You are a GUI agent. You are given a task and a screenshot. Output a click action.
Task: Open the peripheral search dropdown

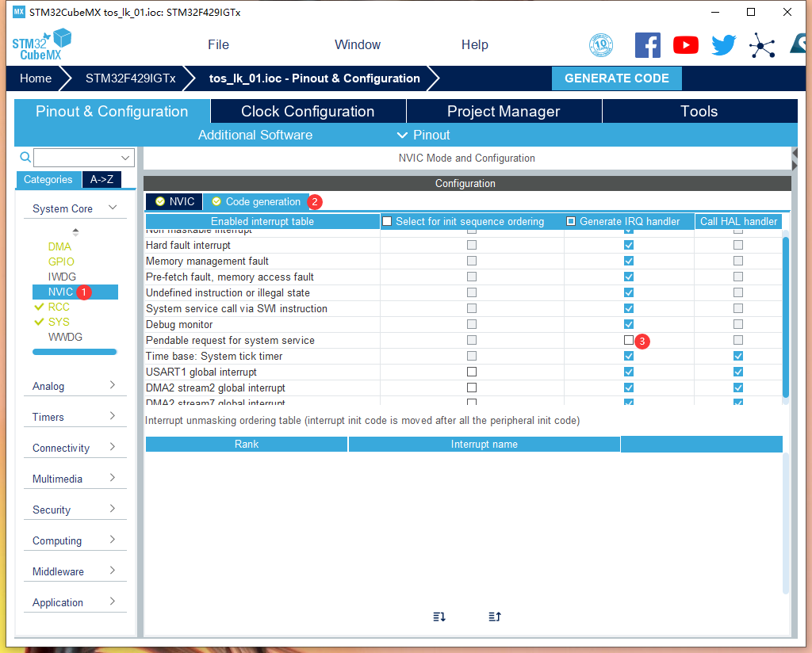[x=124, y=157]
